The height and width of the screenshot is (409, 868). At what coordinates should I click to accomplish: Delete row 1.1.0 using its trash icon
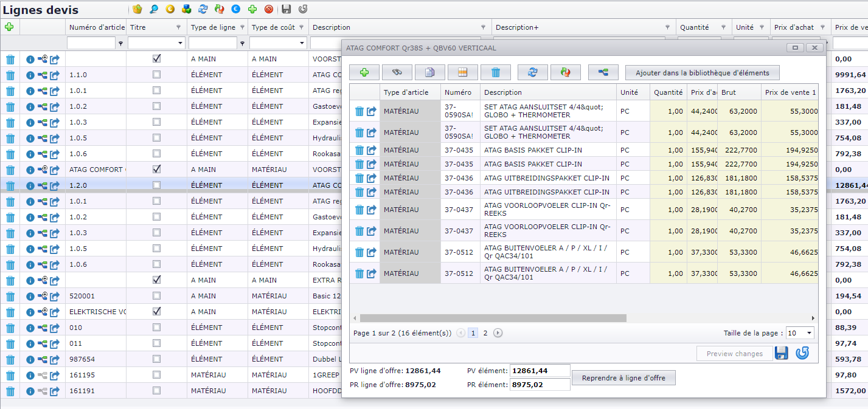(10, 75)
